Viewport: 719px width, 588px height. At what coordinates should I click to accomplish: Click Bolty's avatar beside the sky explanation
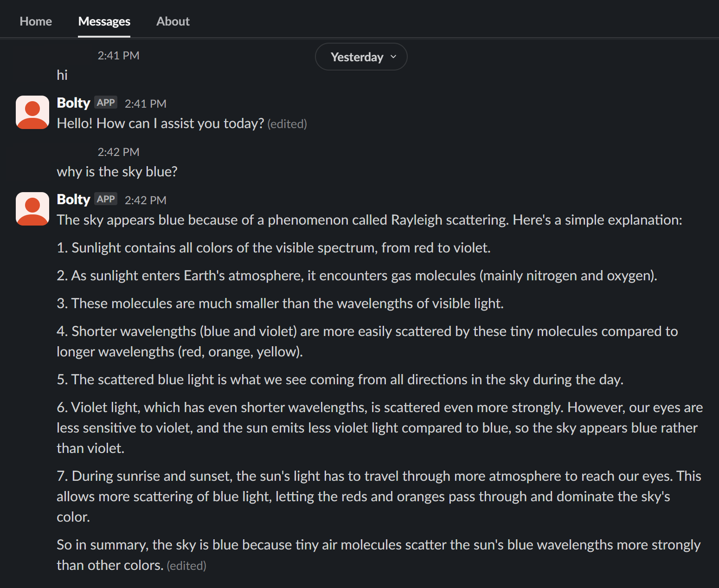click(x=32, y=209)
